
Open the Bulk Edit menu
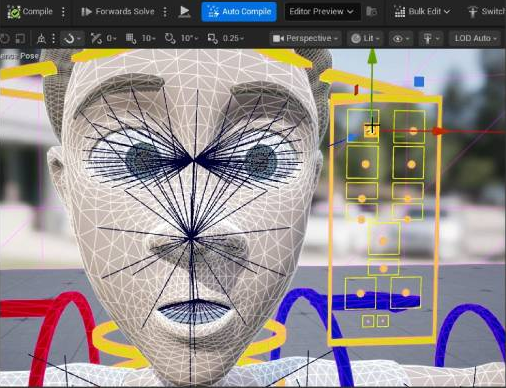point(422,12)
